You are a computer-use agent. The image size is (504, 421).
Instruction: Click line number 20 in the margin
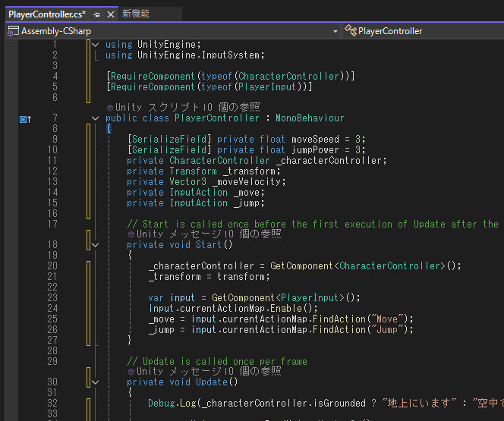point(52,266)
